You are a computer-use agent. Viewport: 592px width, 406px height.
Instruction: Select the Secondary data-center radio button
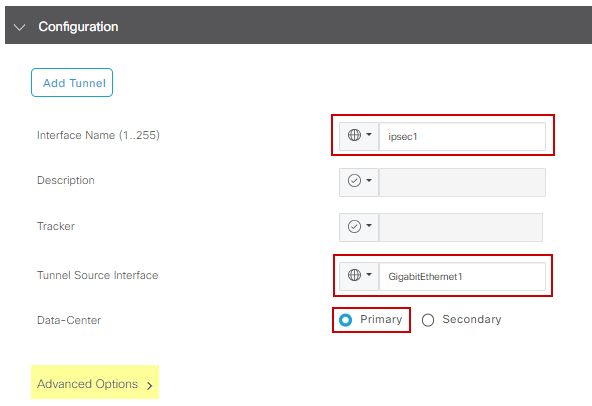(x=428, y=320)
